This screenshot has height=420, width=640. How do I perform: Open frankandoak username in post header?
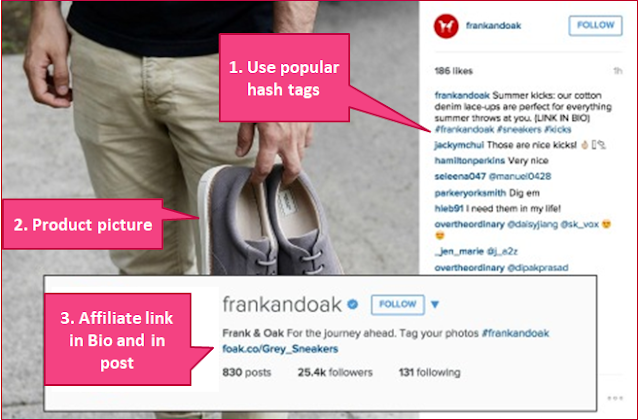point(493,26)
